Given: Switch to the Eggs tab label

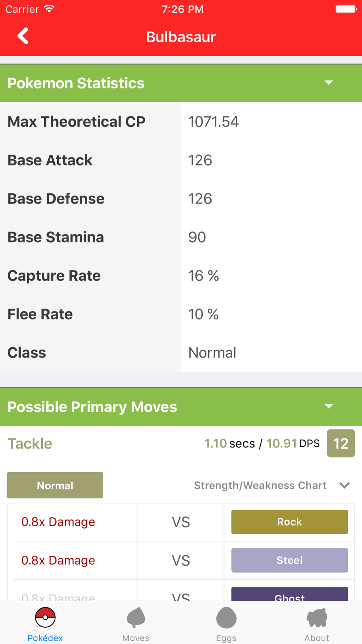Looking at the screenshot, I should point(226,638).
